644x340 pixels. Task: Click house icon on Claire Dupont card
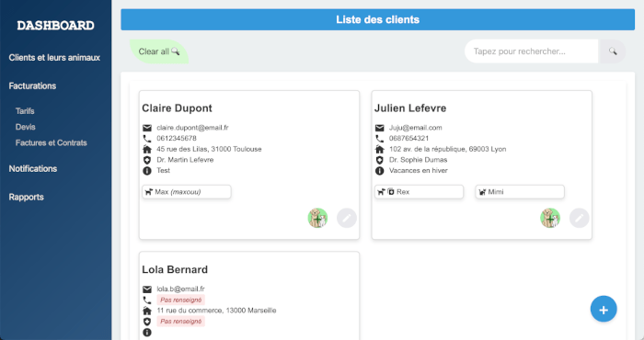point(147,149)
